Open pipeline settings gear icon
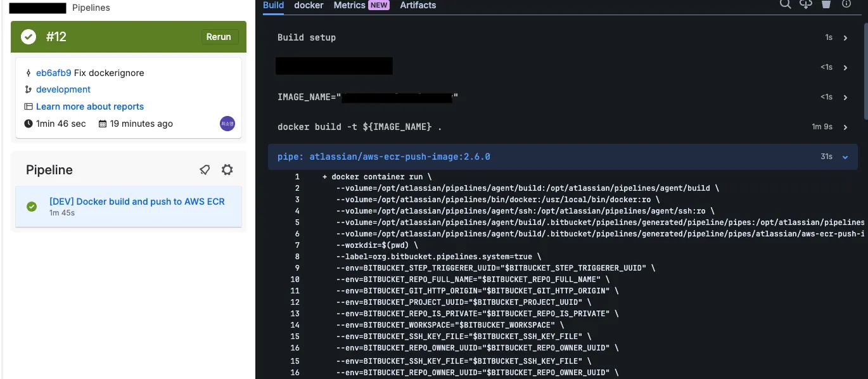Image resolution: width=868 pixels, height=379 pixels. (227, 170)
